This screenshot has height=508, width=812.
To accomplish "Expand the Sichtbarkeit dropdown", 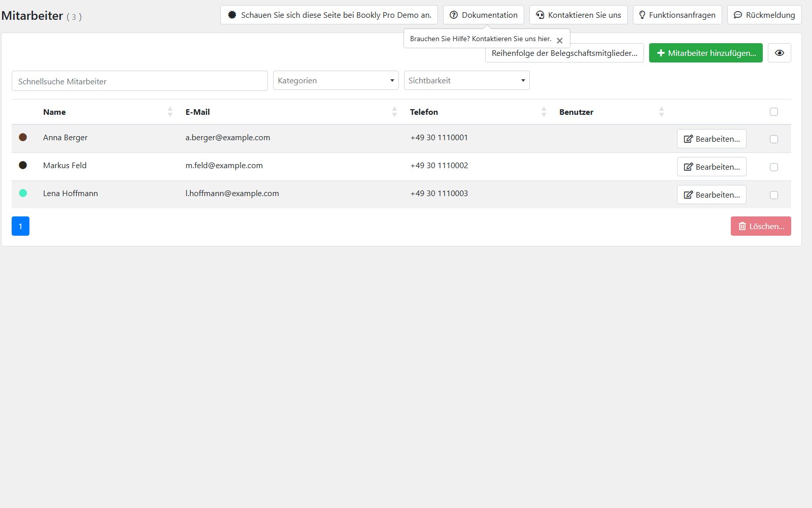I will [x=467, y=80].
